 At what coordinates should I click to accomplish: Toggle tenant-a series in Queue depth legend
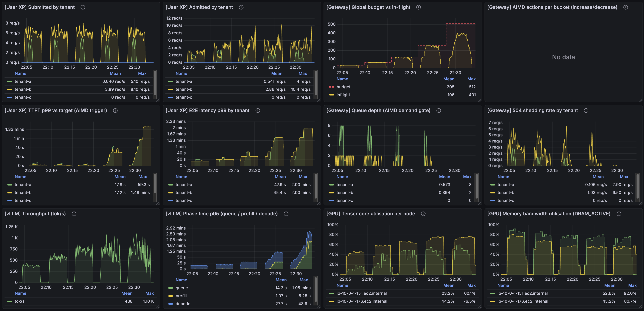click(344, 185)
